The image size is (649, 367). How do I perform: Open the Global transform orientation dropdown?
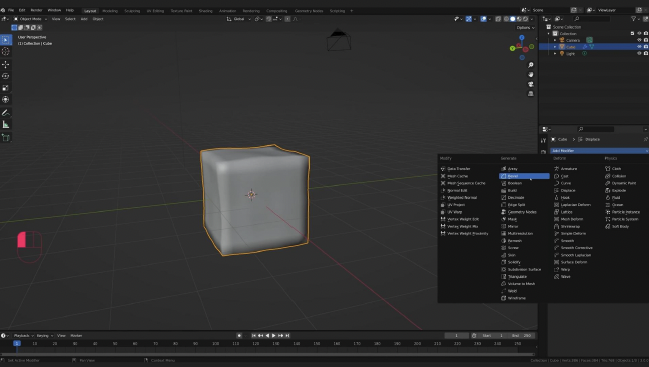pyautogui.click(x=239, y=19)
